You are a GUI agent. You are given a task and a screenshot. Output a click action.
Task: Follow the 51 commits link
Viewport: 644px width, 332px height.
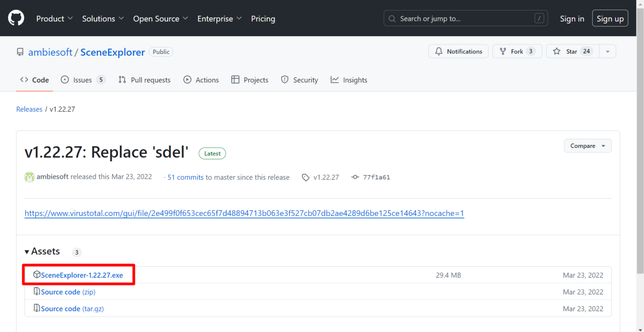[185, 177]
